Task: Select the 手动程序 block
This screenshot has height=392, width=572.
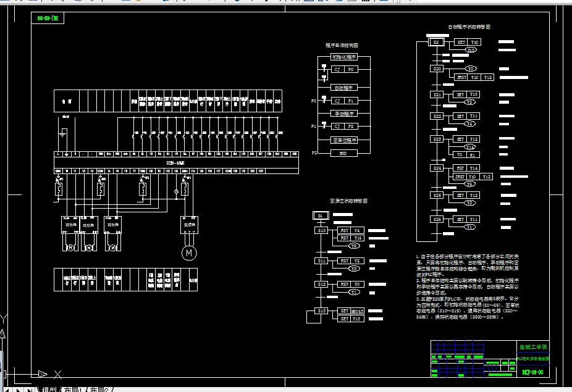Action: (343, 114)
